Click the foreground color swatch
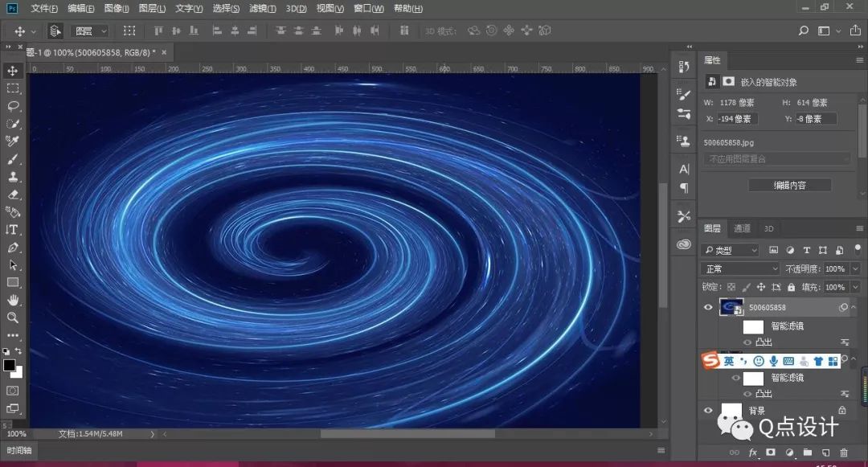 9,365
